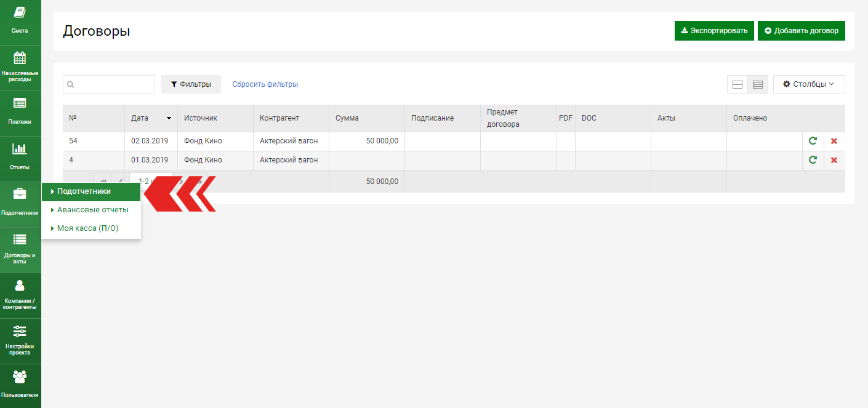
Task: Select Моя касса (П/О) menu item
Action: click(x=87, y=228)
